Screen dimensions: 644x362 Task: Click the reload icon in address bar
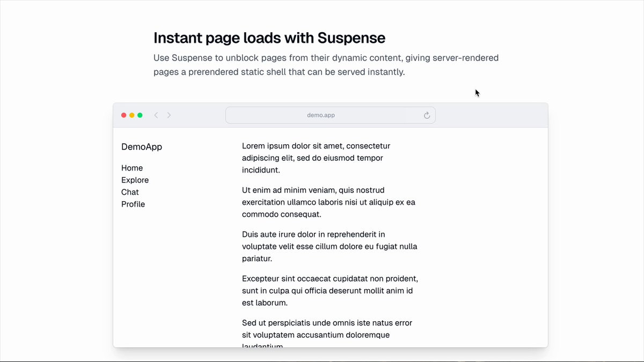(427, 115)
